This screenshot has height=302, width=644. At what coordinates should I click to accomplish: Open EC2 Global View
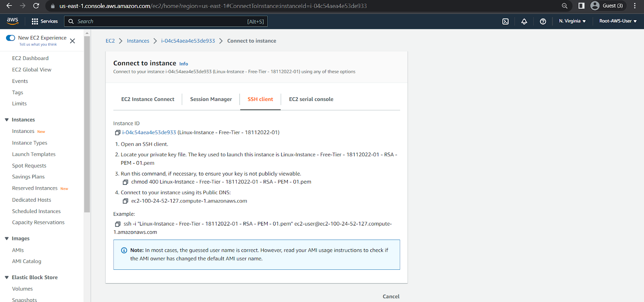32,70
